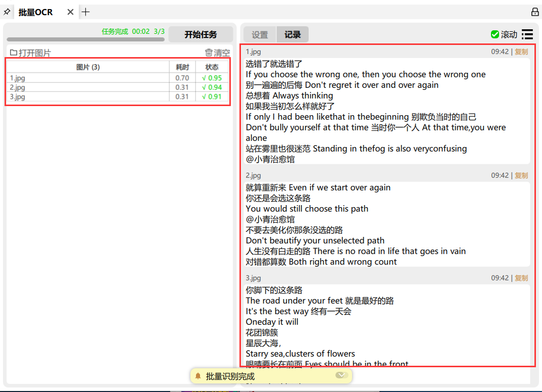Click the 0.94 status cell

(212, 87)
